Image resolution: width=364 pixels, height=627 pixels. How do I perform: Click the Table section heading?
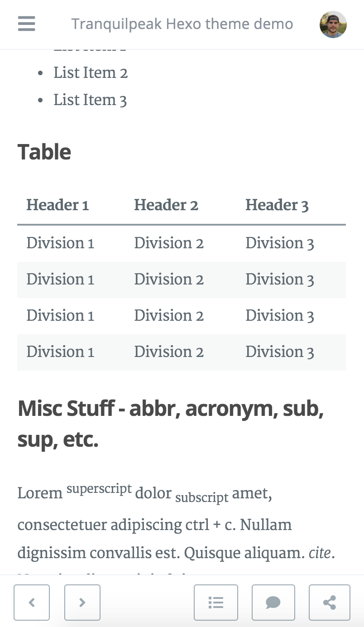44,152
